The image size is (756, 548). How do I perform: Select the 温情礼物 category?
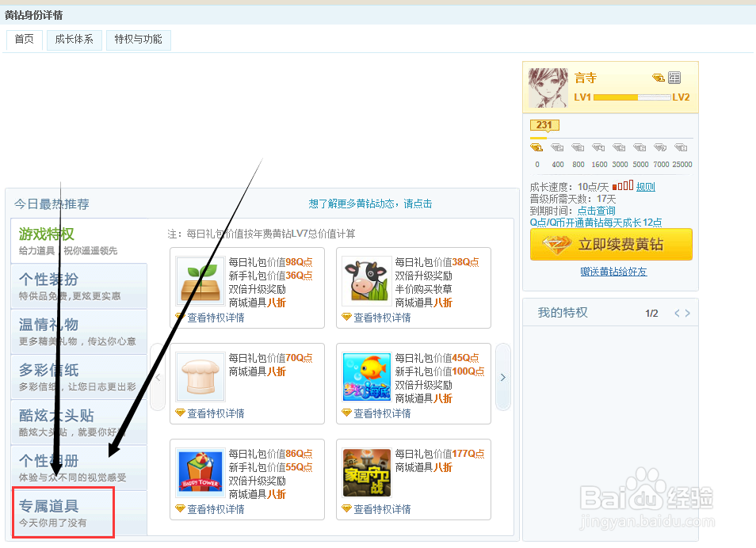pos(79,332)
